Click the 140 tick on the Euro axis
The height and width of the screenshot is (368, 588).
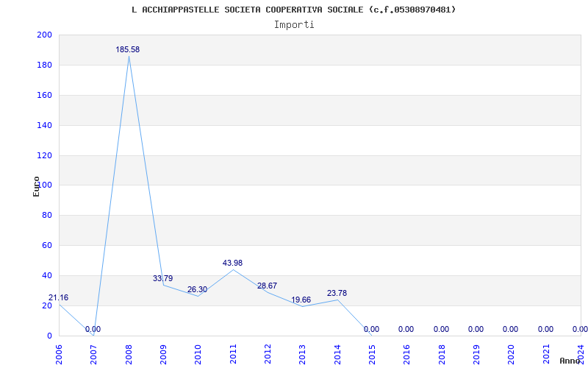44,125
